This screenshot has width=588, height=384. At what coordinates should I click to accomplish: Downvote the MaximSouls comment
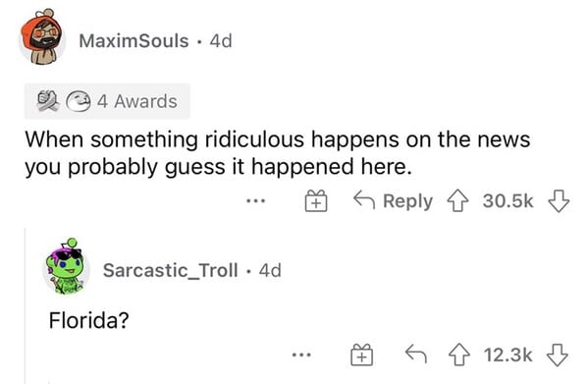click(559, 201)
